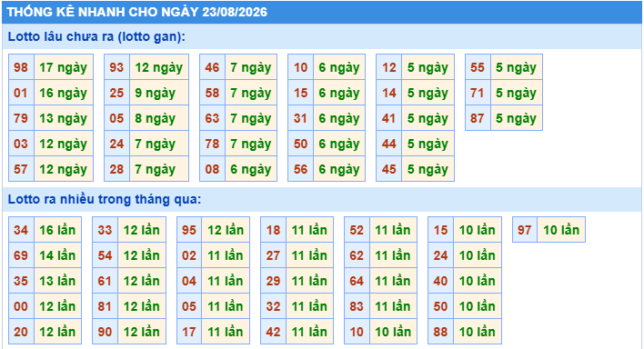Select lotto number 56 cell
The image size is (644, 349).
[x=301, y=169]
